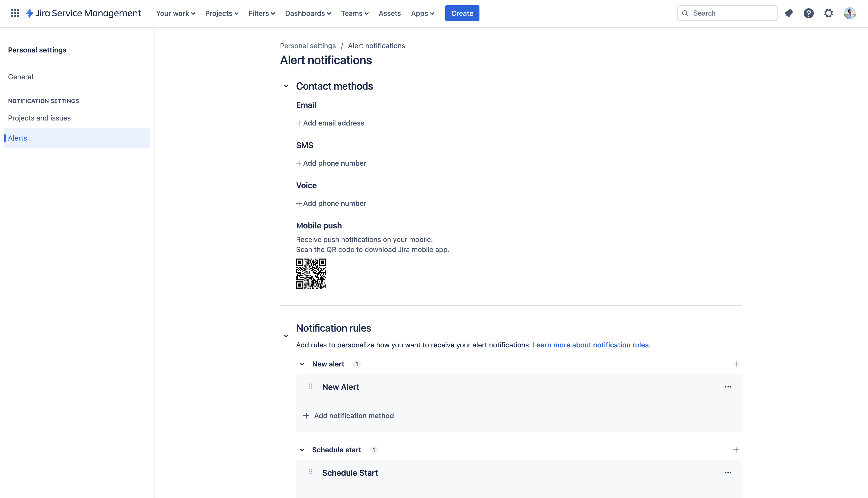Screen dimensions: 868x498
Task: Click the drag handle of Schedule Start rule
Action: pos(310,472)
